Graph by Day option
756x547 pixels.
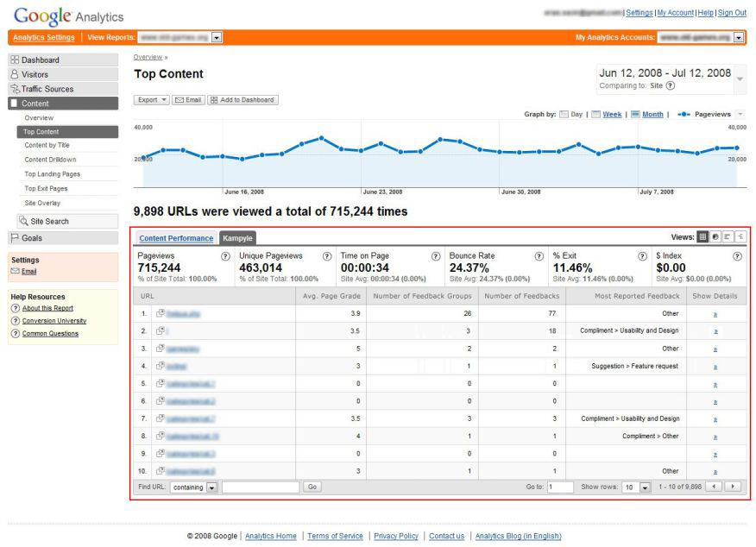570,114
